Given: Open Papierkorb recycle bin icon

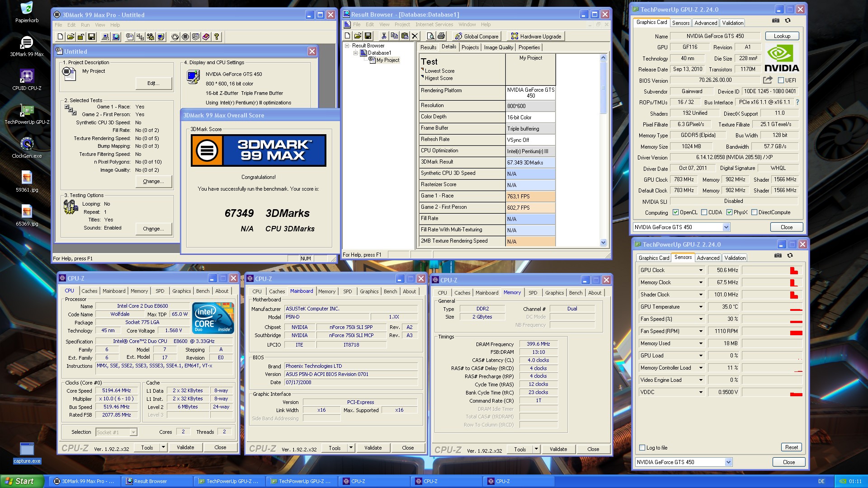Looking at the screenshot, I should coord(27,12).
